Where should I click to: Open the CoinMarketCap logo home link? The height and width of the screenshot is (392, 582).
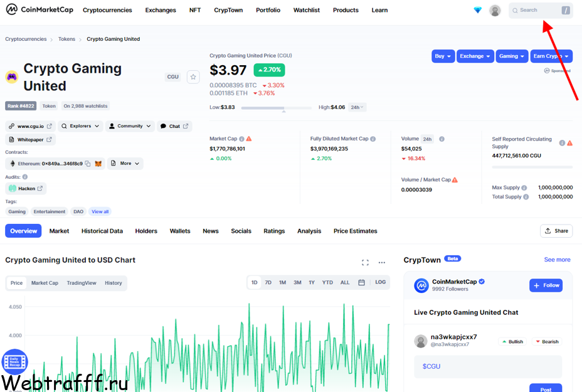tap(40, 9)
